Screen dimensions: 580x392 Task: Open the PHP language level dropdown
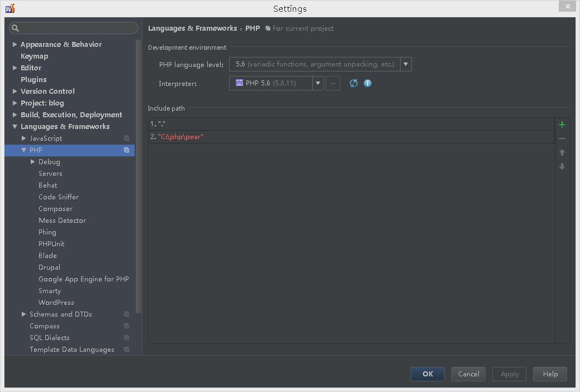pos(406,64)
